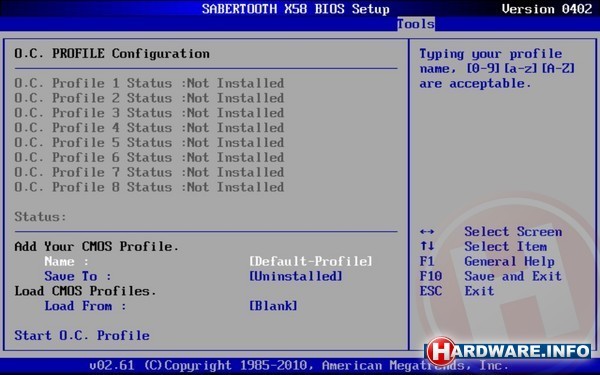Screen dimensions: 600x375
Task: Click the Status: line
Action: point(40,217)
